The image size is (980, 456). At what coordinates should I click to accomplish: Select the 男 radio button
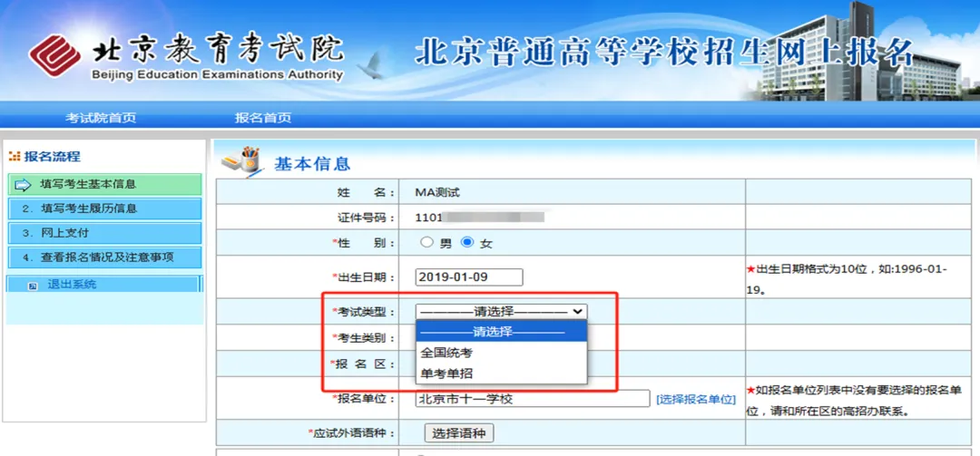coord(426,242)
